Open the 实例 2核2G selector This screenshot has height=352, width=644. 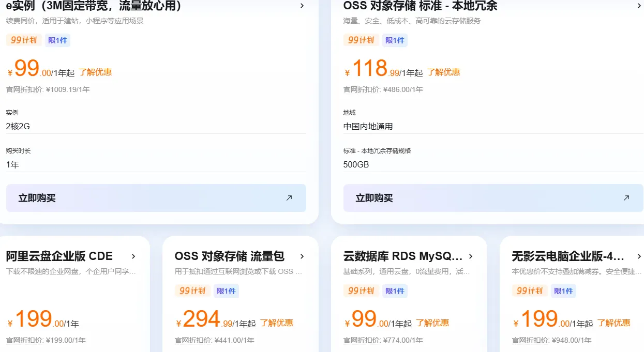point(156,126)
